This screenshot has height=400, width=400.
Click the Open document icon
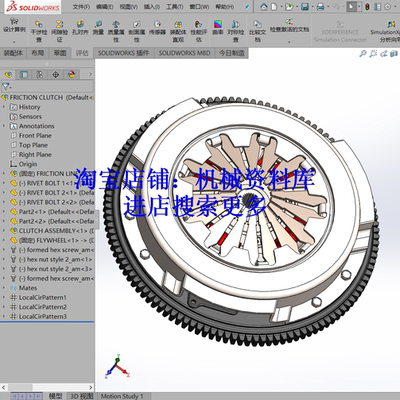coord(289,6)
